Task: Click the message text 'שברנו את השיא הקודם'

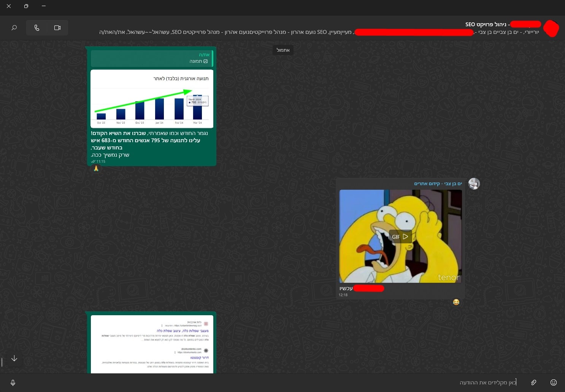Action: tap(119, 133)
